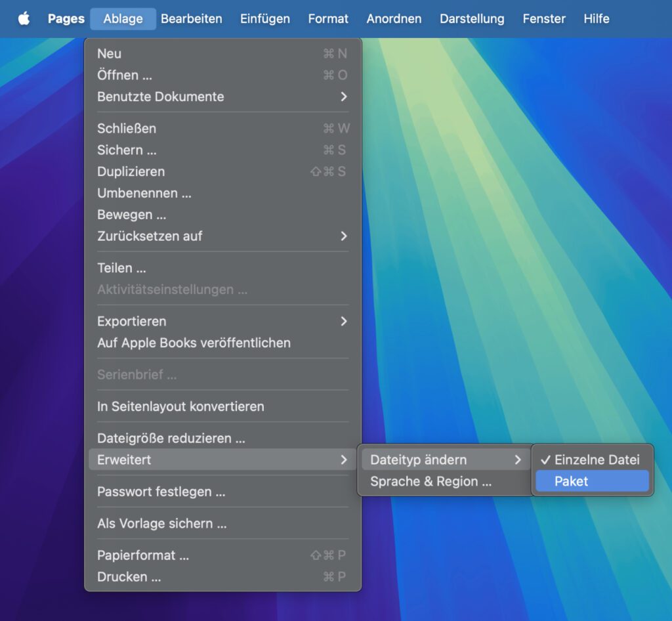Viewport: 672px width, 621px height.
Task: Click the Pages application menu
Action: [65, 18]
